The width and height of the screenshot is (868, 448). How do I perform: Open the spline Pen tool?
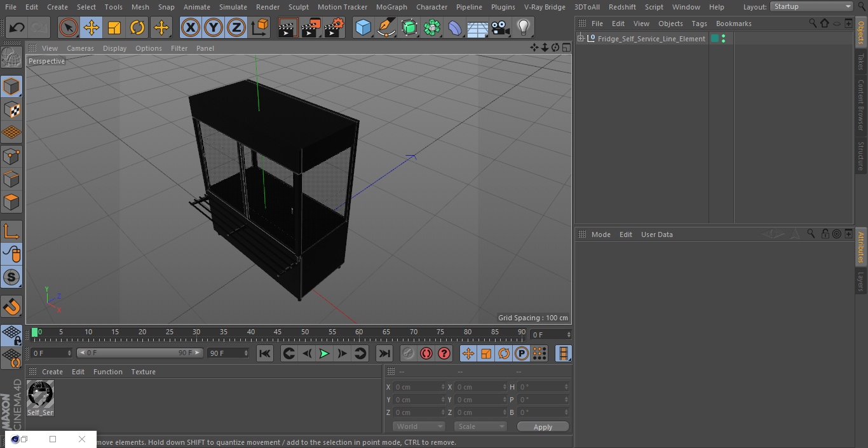tap(386, 27)
